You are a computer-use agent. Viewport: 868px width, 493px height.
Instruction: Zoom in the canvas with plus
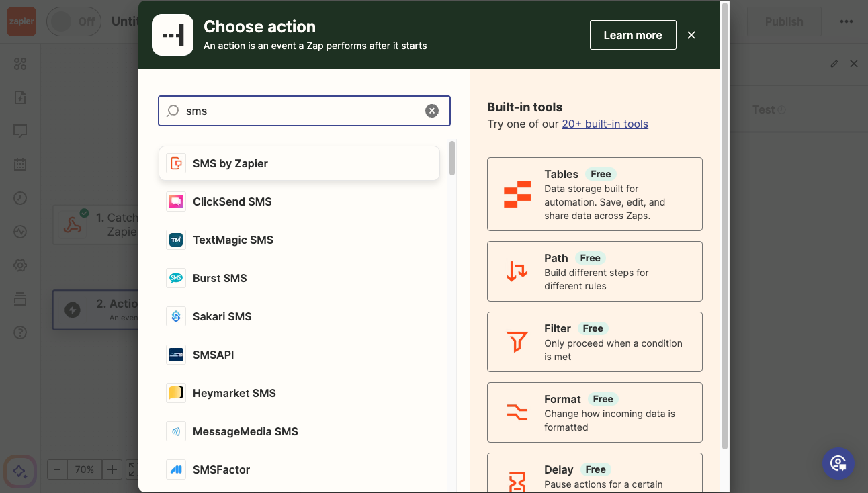(x=112, y=469)
